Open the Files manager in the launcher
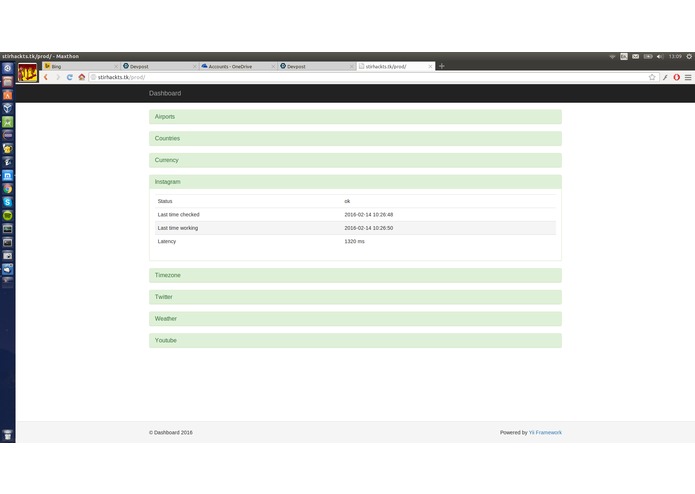 pos(8,82)
